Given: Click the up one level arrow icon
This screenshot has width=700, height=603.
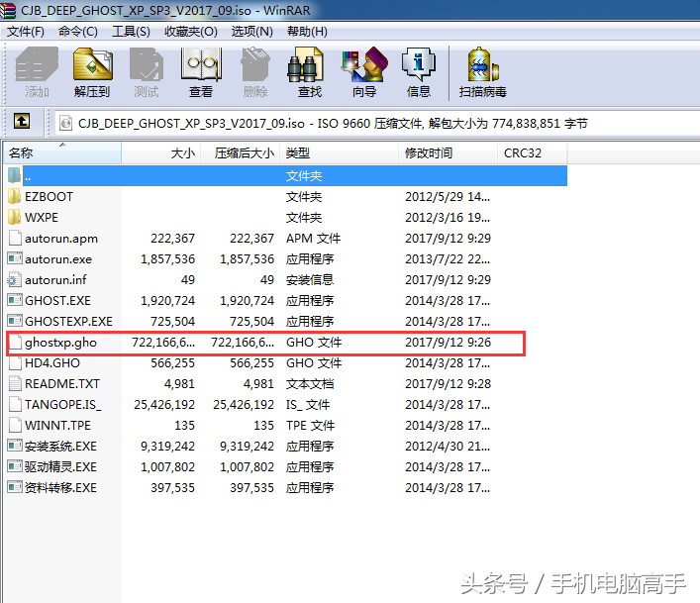Looking at the screenshot, I should pyautogui.click(x=22, y=121).
